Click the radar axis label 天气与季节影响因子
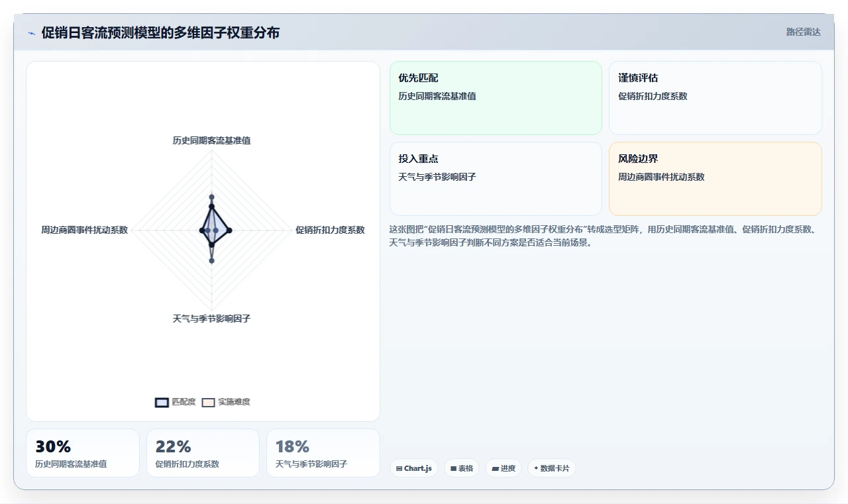 point(211,319)
